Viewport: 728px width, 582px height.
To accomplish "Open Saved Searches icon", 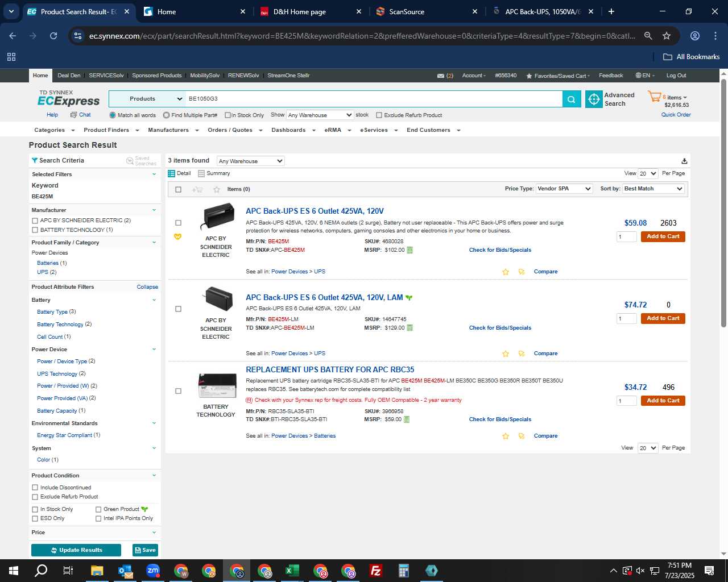I will (x=130, y=161).
